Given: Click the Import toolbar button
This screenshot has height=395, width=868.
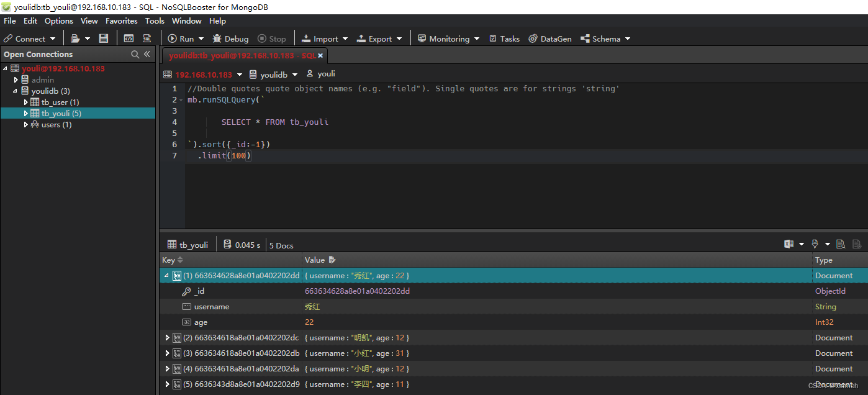Looking at the screenshot, I should [320, 39].
